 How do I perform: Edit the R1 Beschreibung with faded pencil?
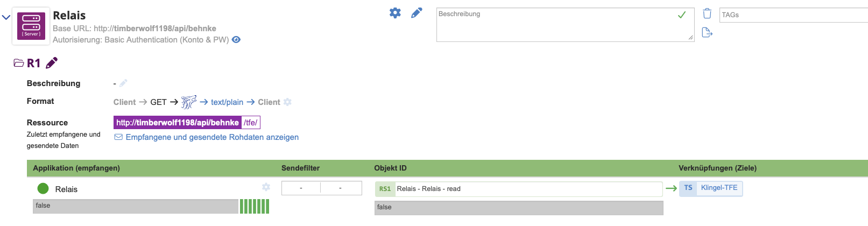click(123, 83)
